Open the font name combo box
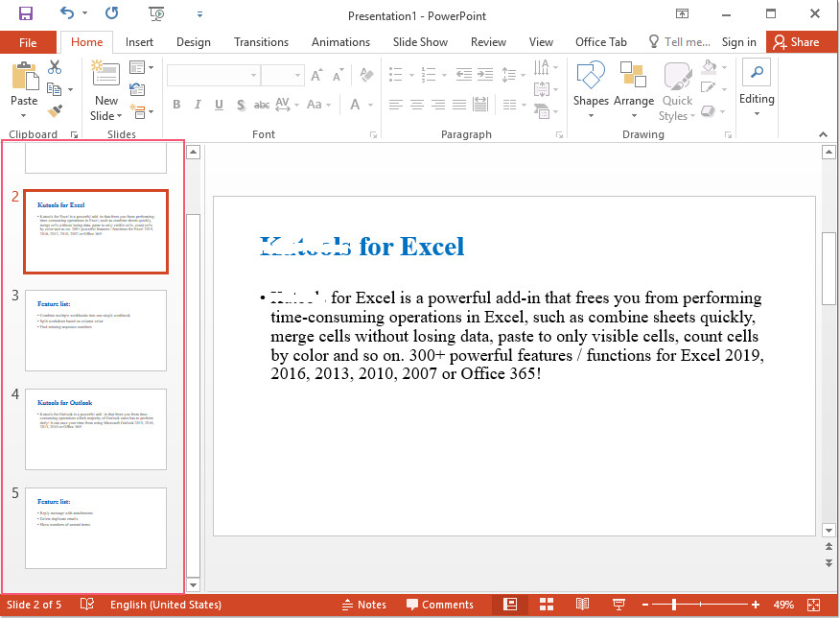The height and width of the screenshot is (618, 840). [213, 76]
